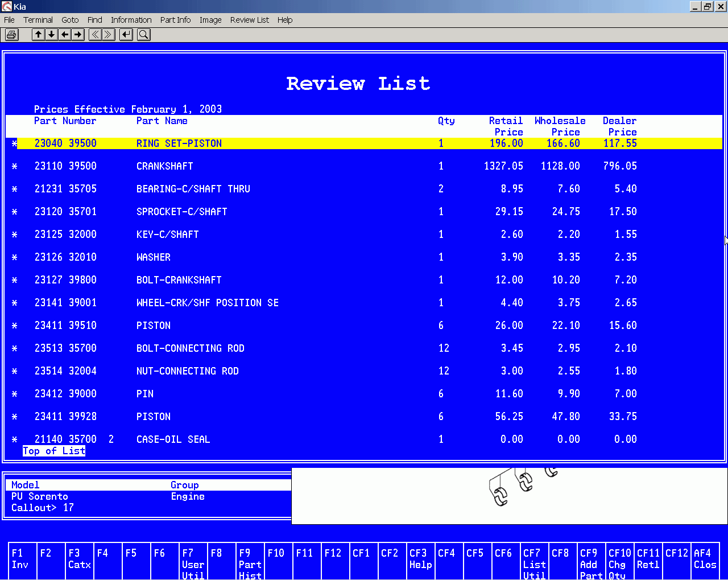Screen dimensions: 728x580
Task: Click the F1 Inv function key
Action: click(x=23, y=561)
